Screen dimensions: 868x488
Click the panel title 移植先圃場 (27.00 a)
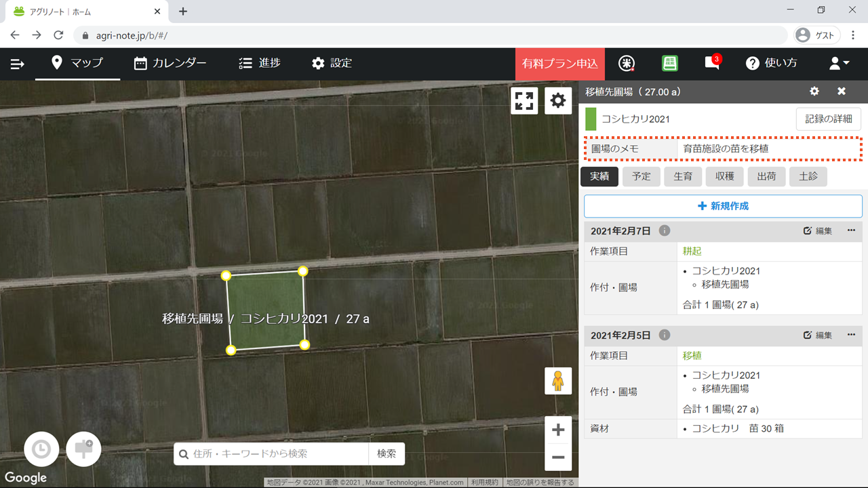click(633, 91)
